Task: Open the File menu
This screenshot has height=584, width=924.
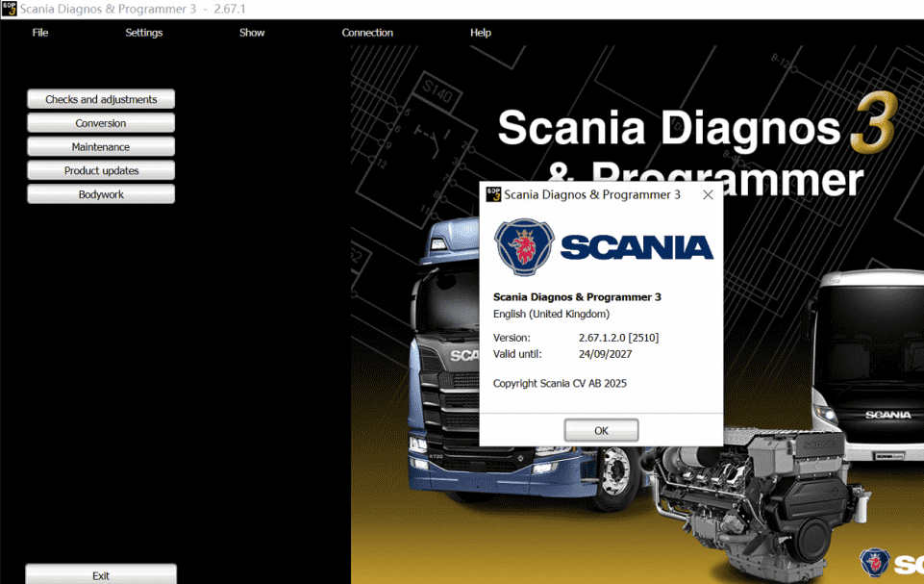Action: pyautogui.click(x=40, y=33)
